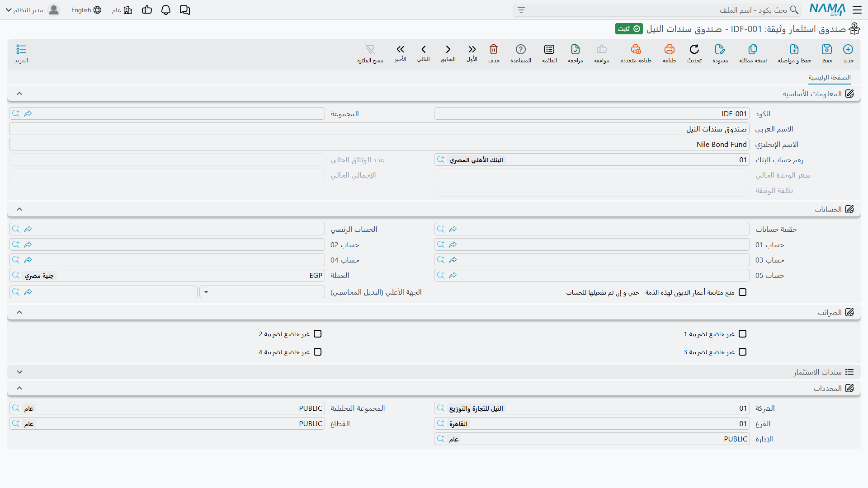
Task: Collapse the الضرائب section
Action: click(x=19, y=312)
